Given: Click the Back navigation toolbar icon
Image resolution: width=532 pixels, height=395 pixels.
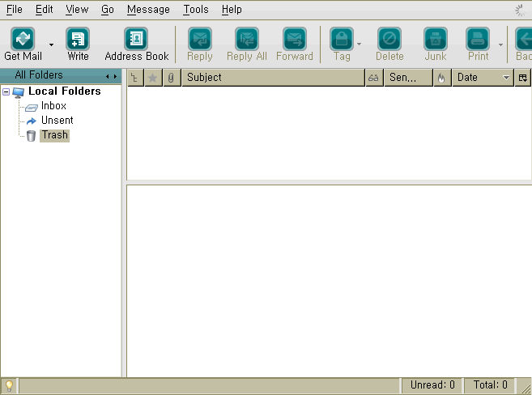Looking at the screenshot, I should pyautogui.click(x=524, y=39).
